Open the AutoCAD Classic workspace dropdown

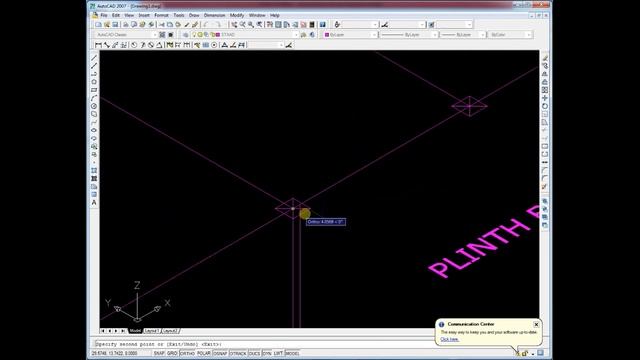126,35
